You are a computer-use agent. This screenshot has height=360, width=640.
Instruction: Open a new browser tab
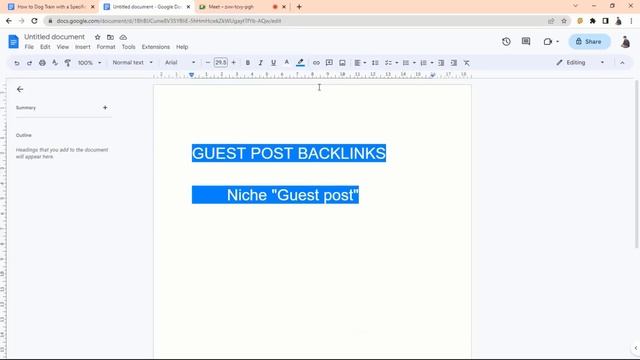click(x=299, y=7)
